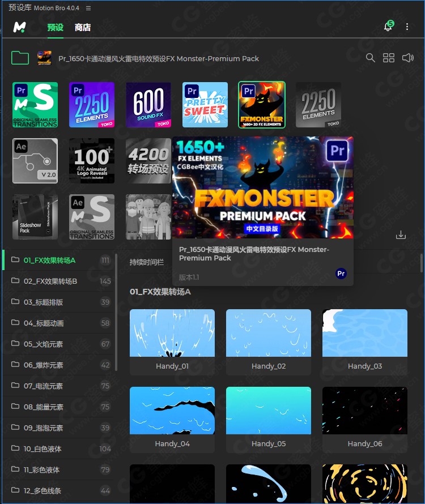Open category 03_标题排版
425x504 pixels.
58,302
